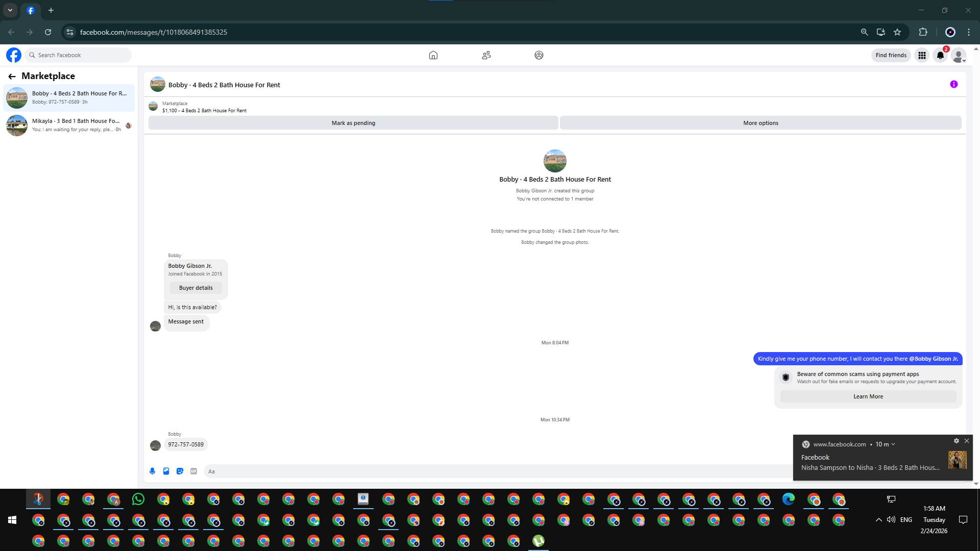The image size is (980, 551).
Task: Go to Facebook Home icon
Action: pyautogui.click(x=433, y=55)
